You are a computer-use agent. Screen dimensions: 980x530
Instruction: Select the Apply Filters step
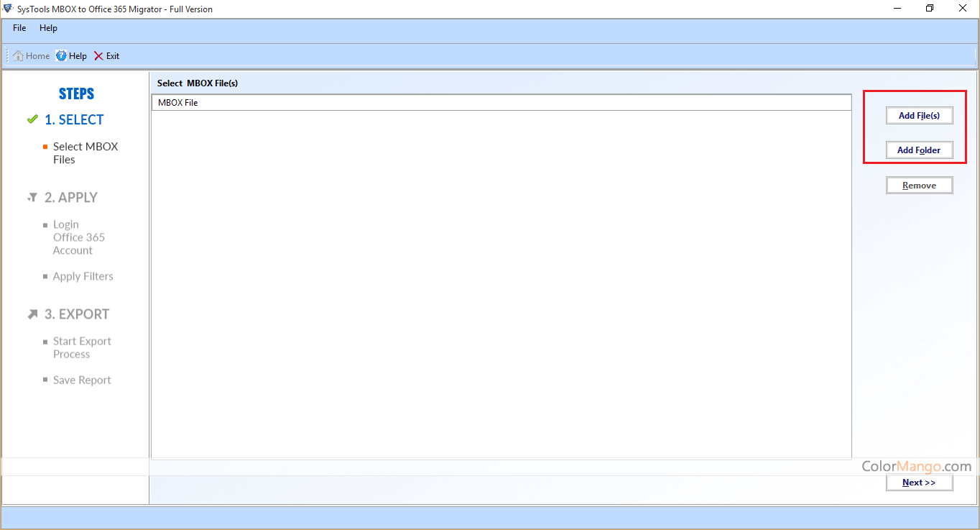click(83, 276)
